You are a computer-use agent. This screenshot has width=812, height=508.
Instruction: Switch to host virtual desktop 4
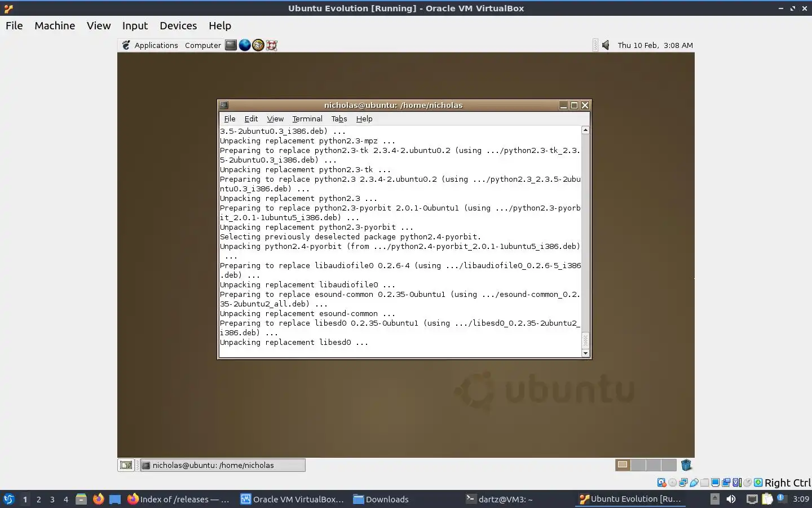click(65, 499)
